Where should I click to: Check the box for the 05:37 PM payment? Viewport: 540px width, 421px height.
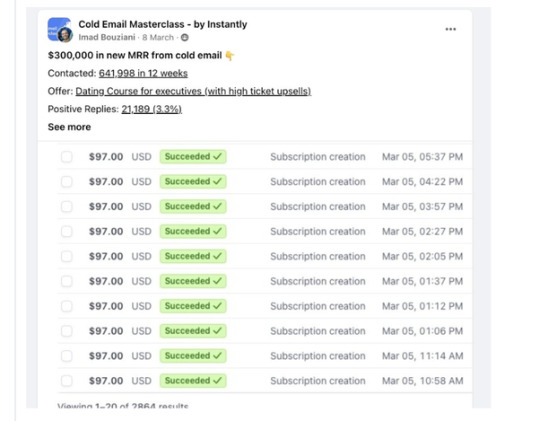pos(67,157)
